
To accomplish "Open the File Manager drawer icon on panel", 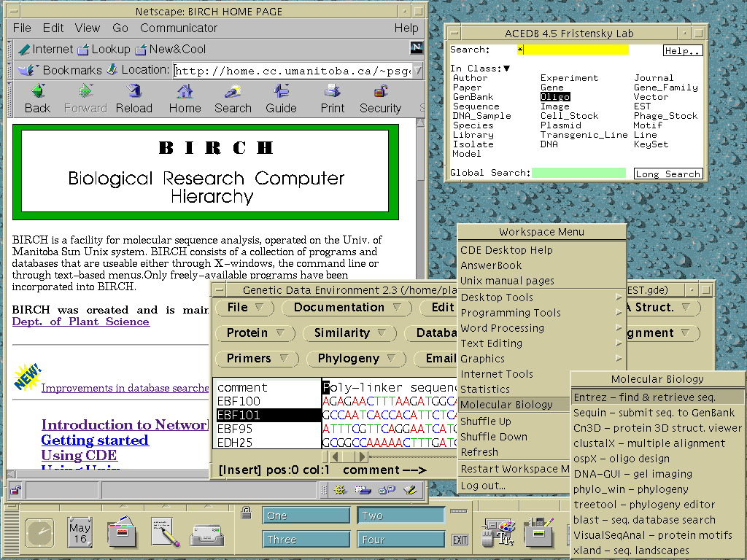I will [x=122, y=532].
